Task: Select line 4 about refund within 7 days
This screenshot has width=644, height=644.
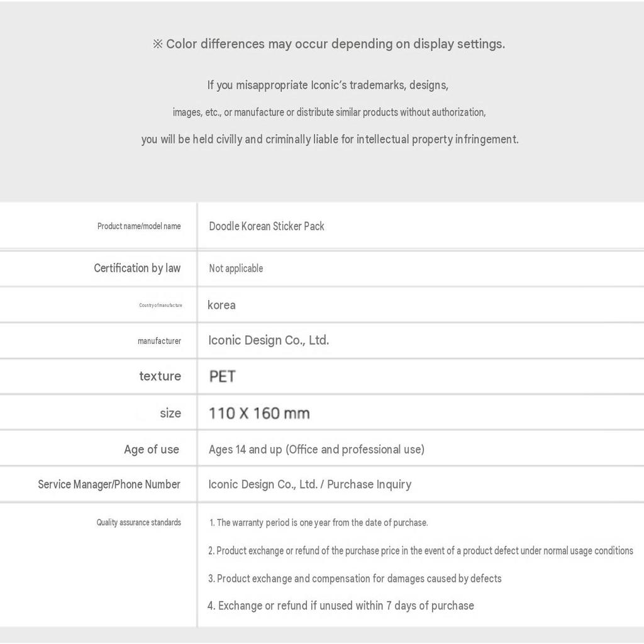Action: tap(341, 606)
